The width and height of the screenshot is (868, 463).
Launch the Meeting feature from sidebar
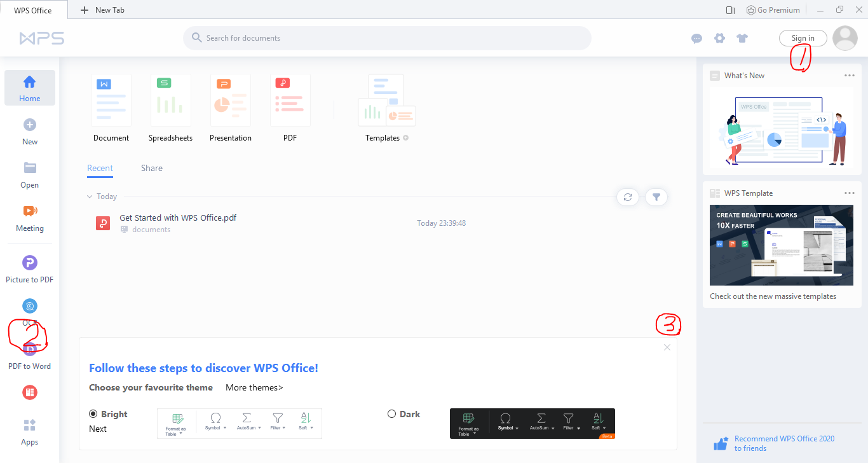point(30,218)
